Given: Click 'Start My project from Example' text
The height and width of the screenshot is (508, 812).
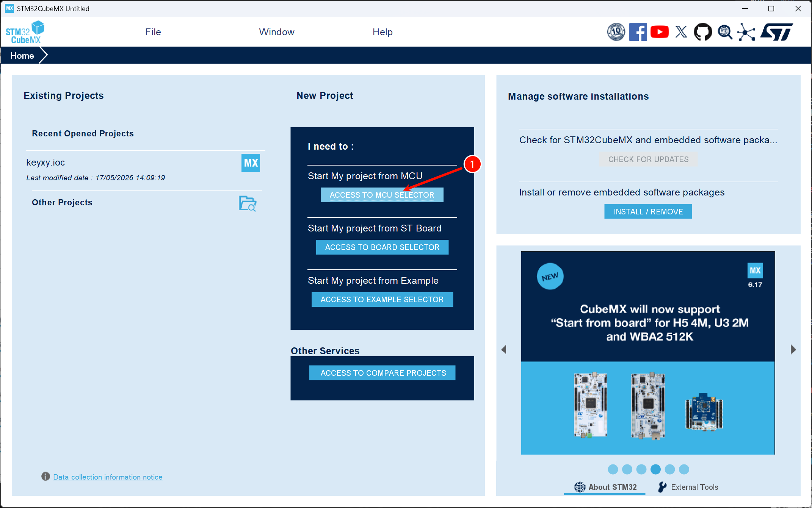Looking at the screenshot, I should pyautogui.click(x=373, y=281).
